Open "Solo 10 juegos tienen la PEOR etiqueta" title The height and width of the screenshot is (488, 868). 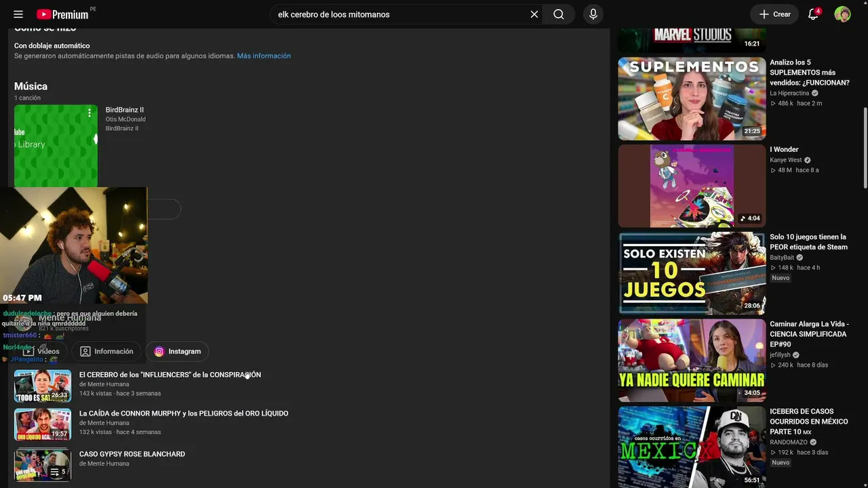[x=809, y=242]
